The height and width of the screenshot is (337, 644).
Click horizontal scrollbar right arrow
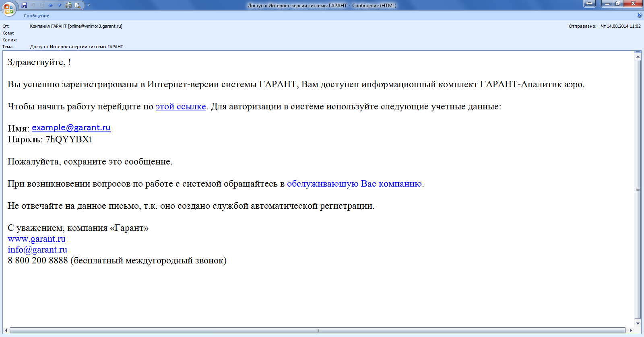(630, 331)
